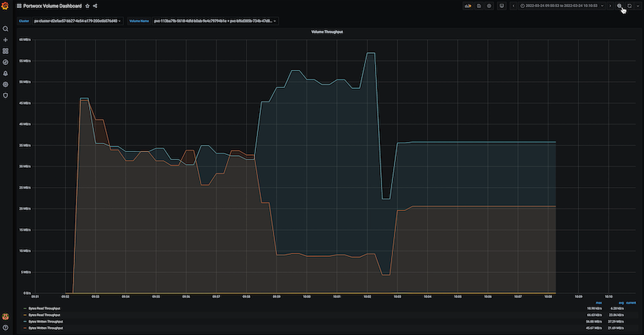Toggle the blue Bytes Written Throughput series

click(x=46, y=321)
